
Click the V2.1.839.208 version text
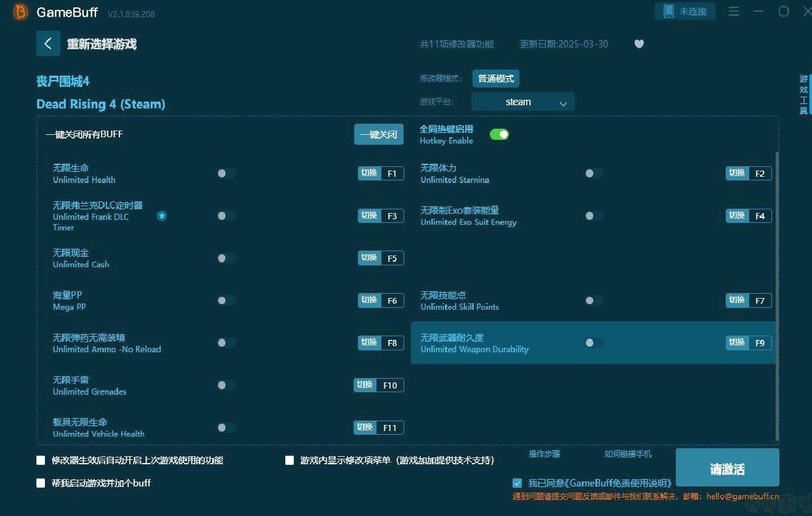point(131,14)
